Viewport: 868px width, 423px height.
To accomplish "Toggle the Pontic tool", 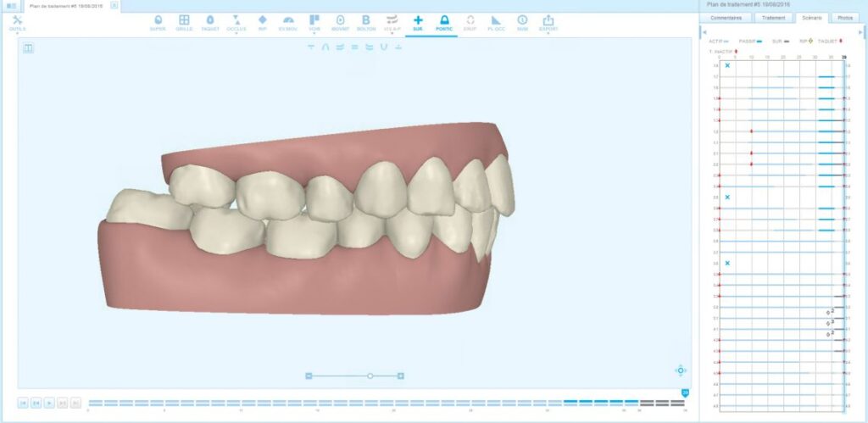I will (x=444, y=22).
